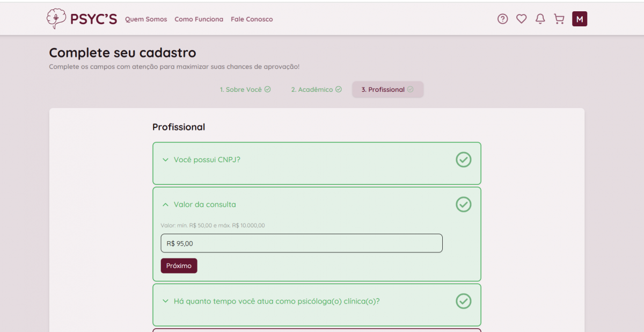Open notifications bell icon

[540, 19]
